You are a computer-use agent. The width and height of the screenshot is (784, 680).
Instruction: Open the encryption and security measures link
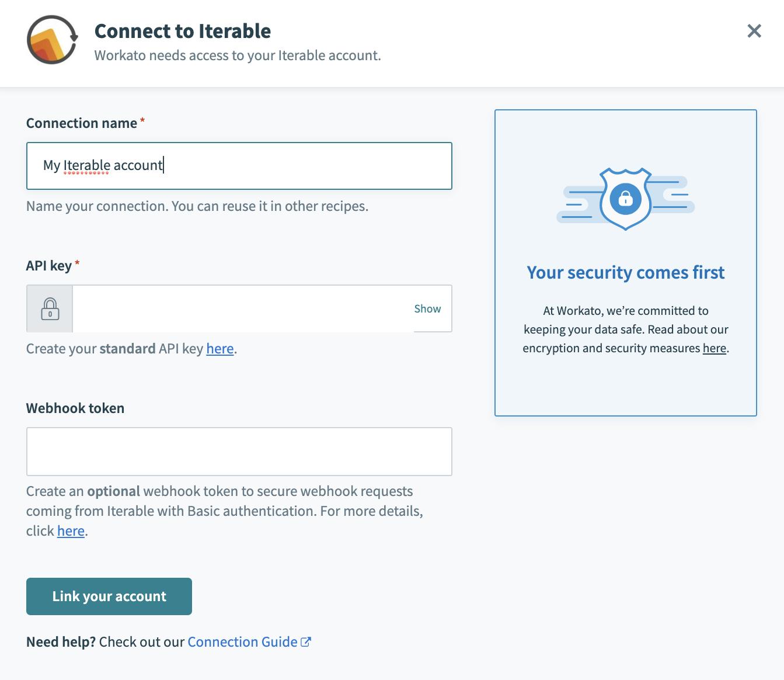click(x=714, y=348)
